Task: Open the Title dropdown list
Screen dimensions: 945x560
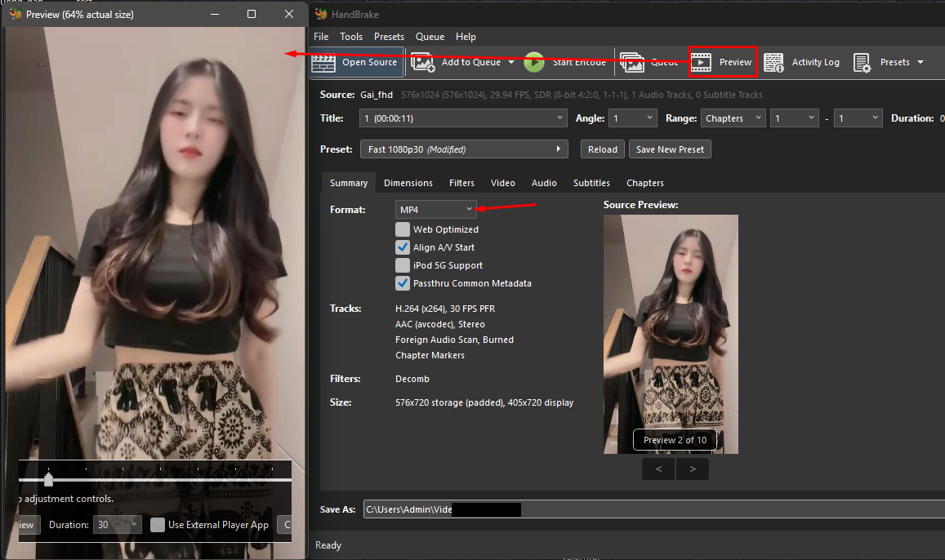Action: pyautogui.click(x=463, y=118)
